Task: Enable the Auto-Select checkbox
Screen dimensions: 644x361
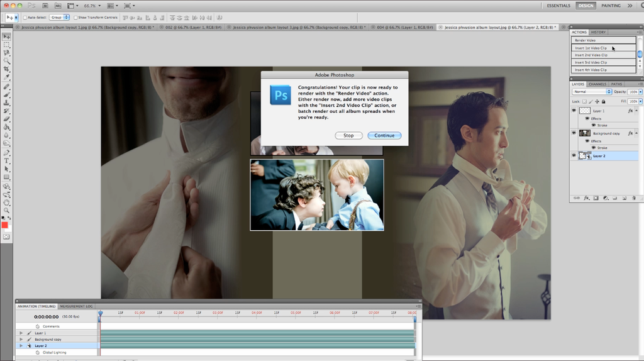Action: 25,18
